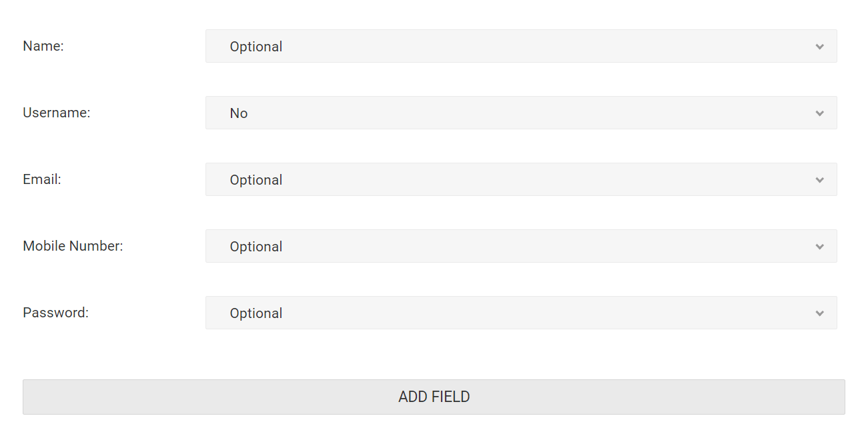Click the "Password:" field label
This screenshot has width=868, height=442.
coord(55,313)
